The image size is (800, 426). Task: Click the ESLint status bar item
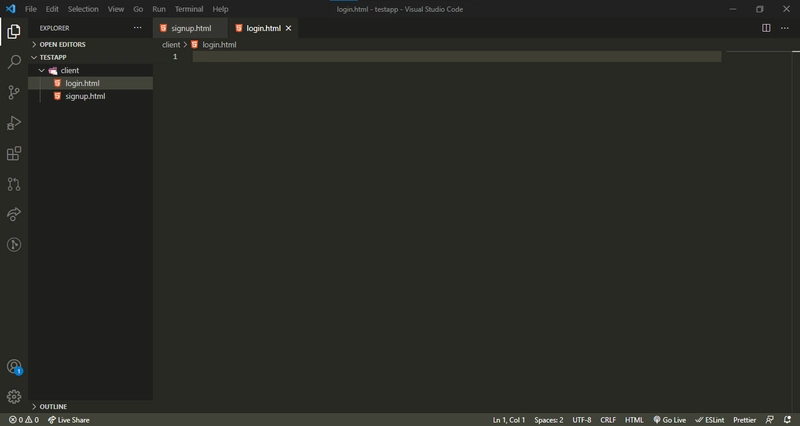pyautogui.click(x=710, y=420)
